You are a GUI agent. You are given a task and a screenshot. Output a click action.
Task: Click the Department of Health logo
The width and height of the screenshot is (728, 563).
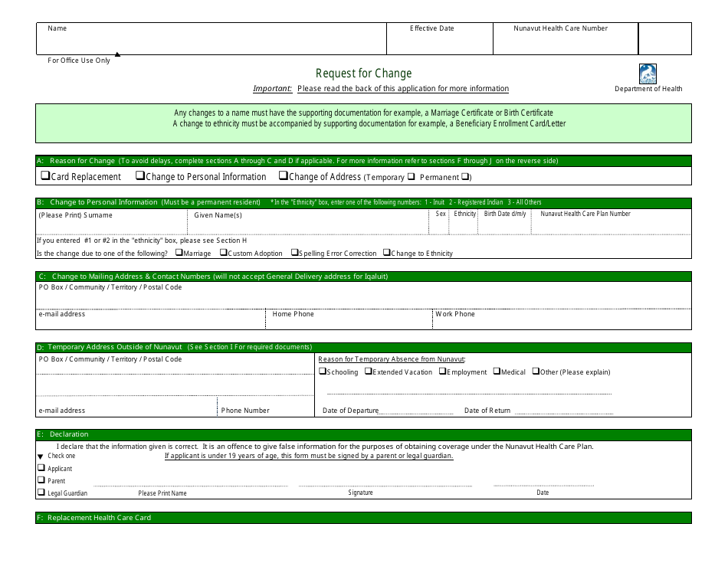point(648,73)
